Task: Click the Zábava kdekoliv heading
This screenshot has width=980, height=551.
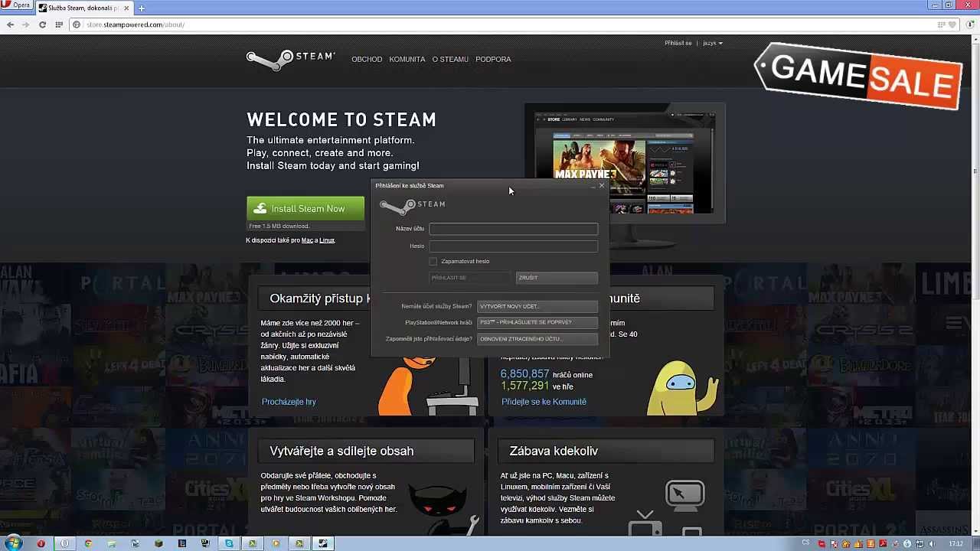Action: (554, 451)
